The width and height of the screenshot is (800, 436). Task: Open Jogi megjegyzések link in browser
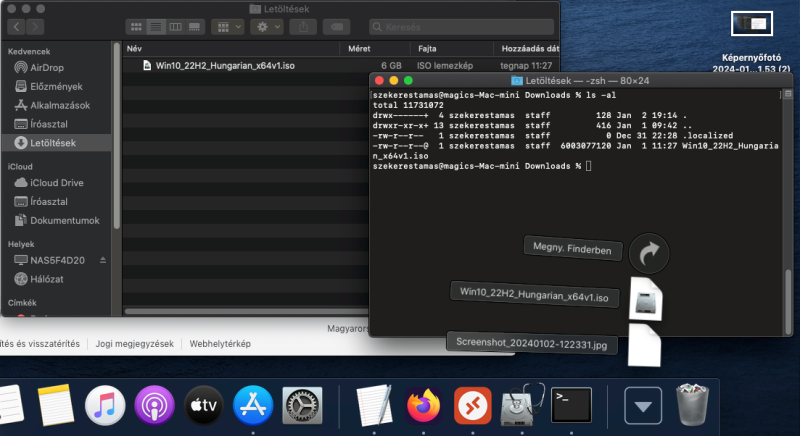tap(135, 344)
